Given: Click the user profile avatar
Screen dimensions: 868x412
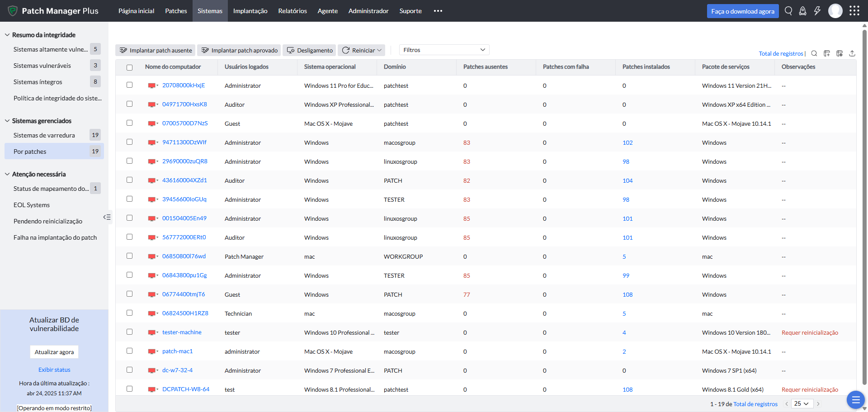Looking at the screenshot, I should (x=835, y=11).
